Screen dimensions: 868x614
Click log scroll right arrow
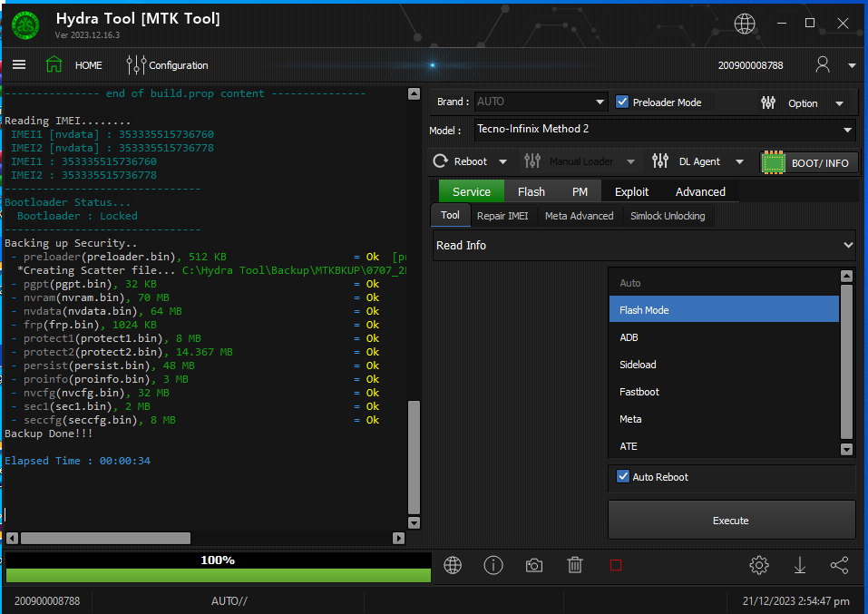398,538
